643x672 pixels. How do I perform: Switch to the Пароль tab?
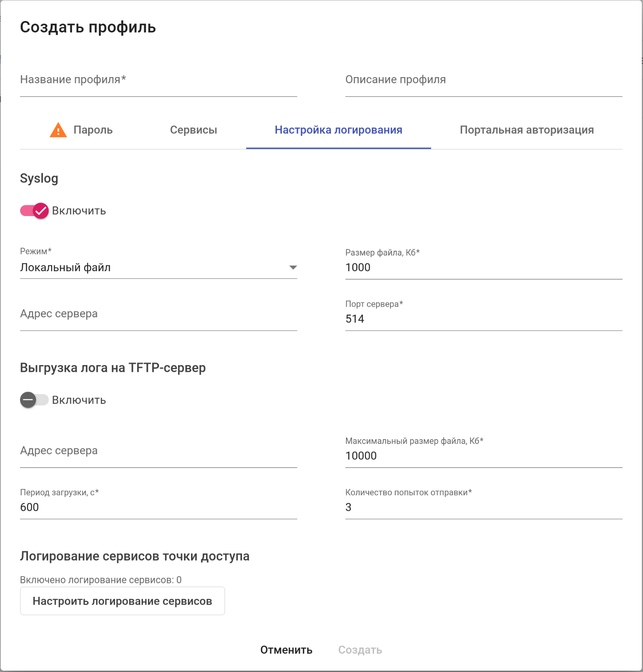pyautogui.click(x=93, y=130)
